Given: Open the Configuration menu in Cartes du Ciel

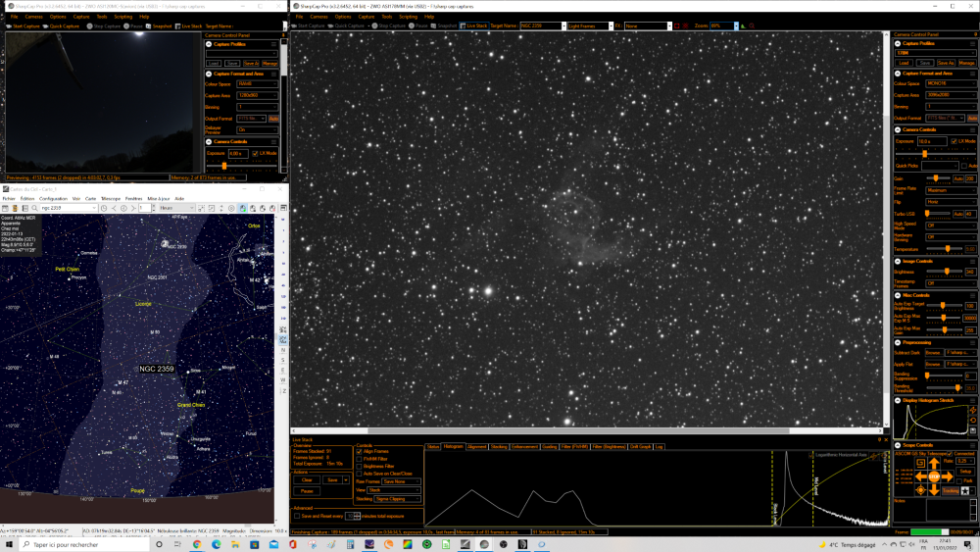Looking at the screenshot, I should (53, 199).
